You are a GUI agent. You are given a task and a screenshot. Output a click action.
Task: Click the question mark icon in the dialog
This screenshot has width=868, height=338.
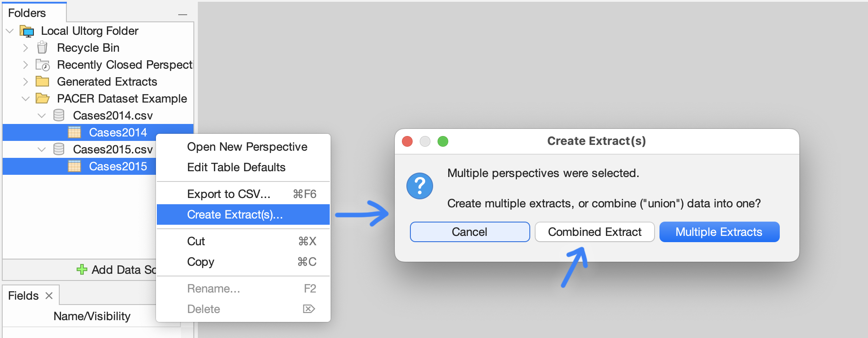pos(419,185)
